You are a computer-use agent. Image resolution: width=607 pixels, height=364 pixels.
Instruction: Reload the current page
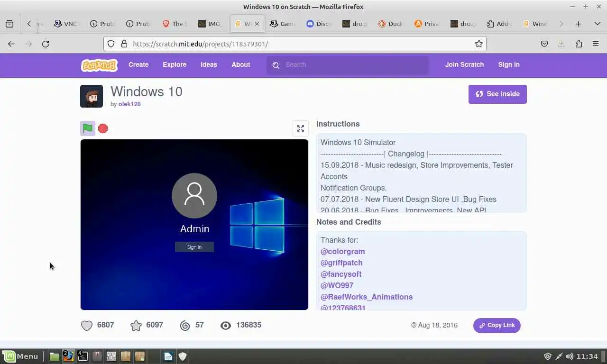point(46,44)
